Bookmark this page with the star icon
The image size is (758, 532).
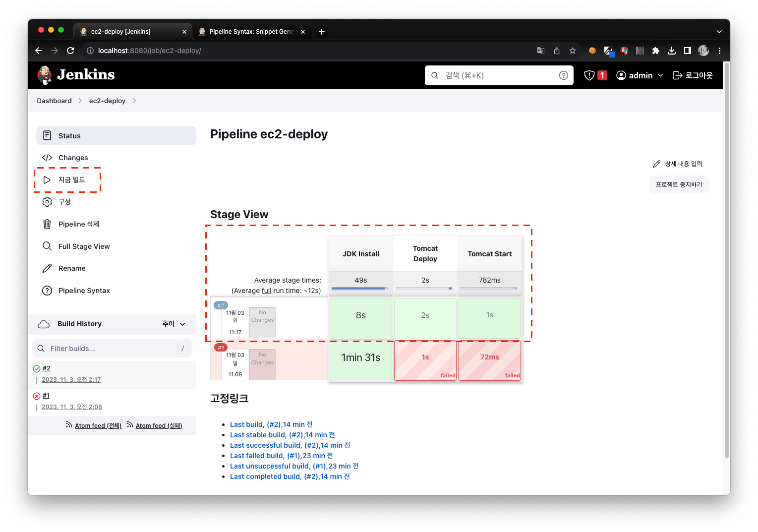(573, 51)
